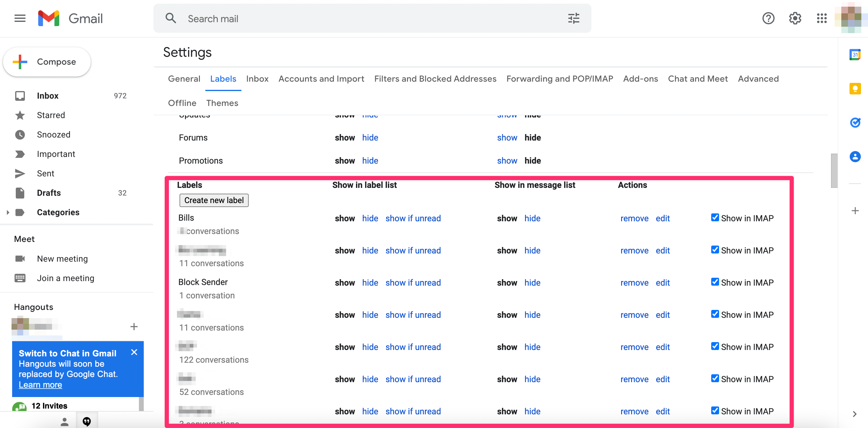Open Contacts side panel icon
The height and width of the screenshot is (428, 868).
pos(855,157)
